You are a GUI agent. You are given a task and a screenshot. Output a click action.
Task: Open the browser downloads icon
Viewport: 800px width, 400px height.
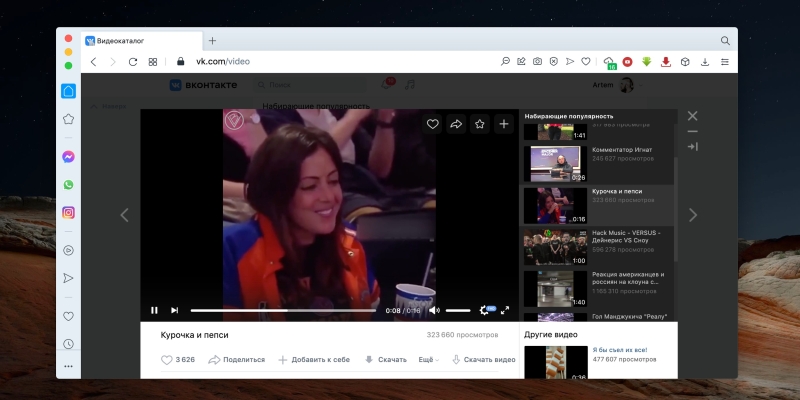pyautogui.click(x=705, y=62)
